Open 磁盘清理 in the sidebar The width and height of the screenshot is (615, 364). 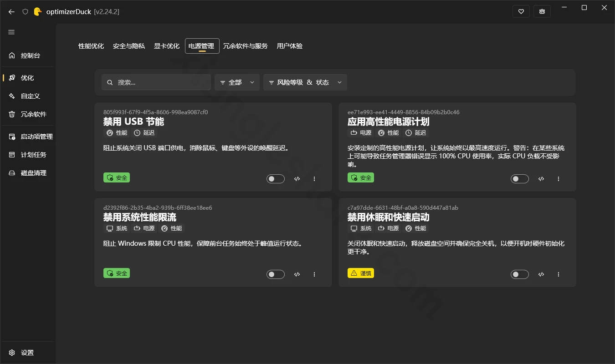pos(28,173)
